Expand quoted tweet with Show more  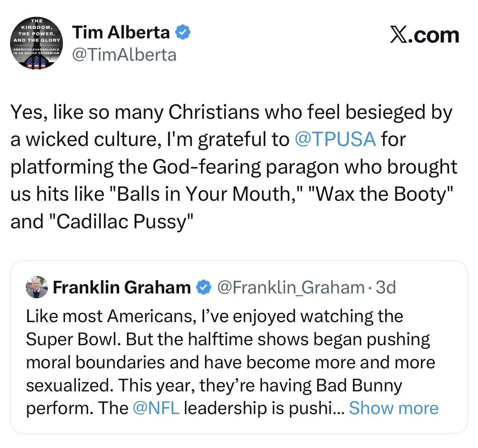(x=393, y=408)
